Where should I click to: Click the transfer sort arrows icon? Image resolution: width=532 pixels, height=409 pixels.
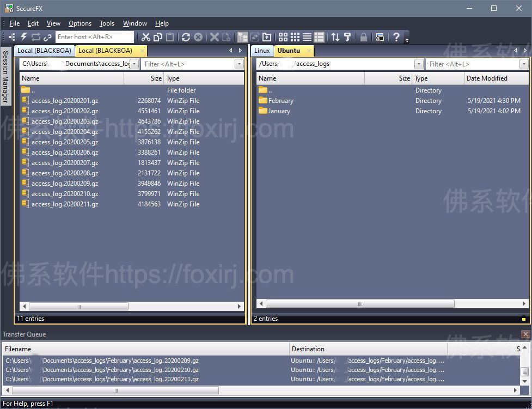334,37
